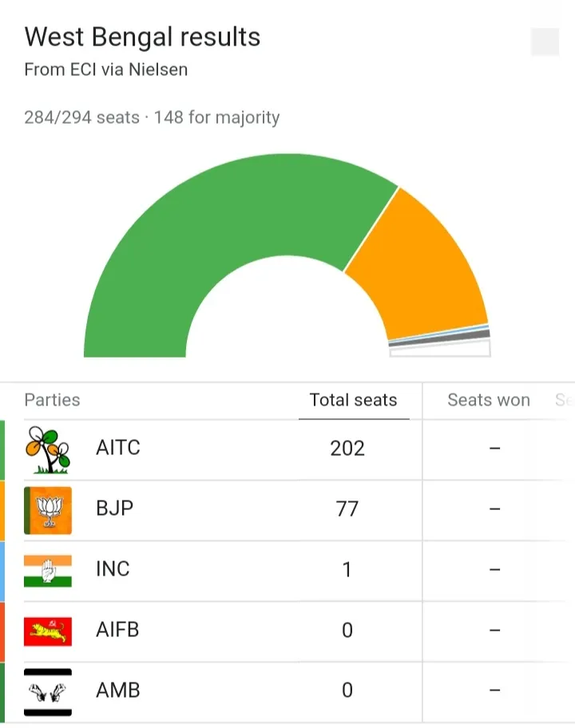Click the BJP lotus party symbol

(48, 510)
